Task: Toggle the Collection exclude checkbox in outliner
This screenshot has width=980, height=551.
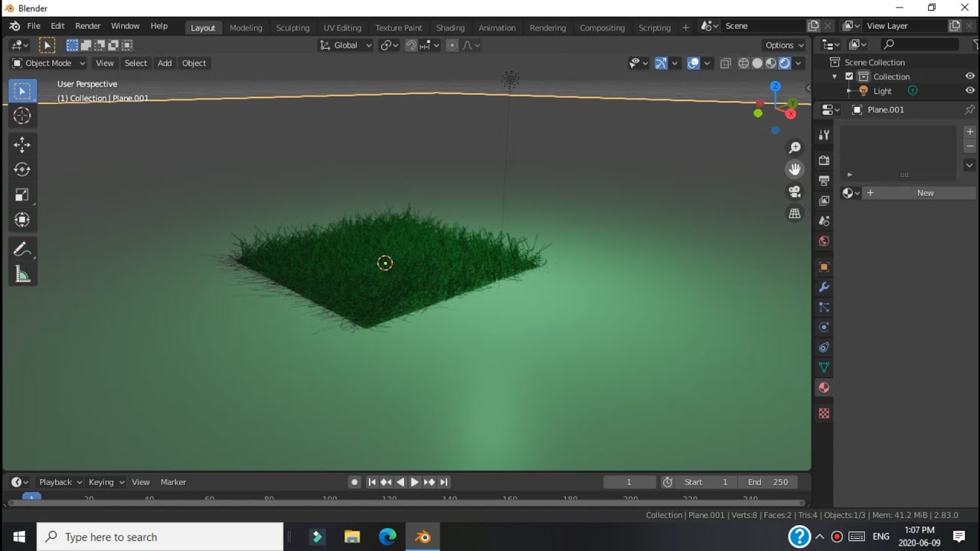Action: tap(849, 77)
